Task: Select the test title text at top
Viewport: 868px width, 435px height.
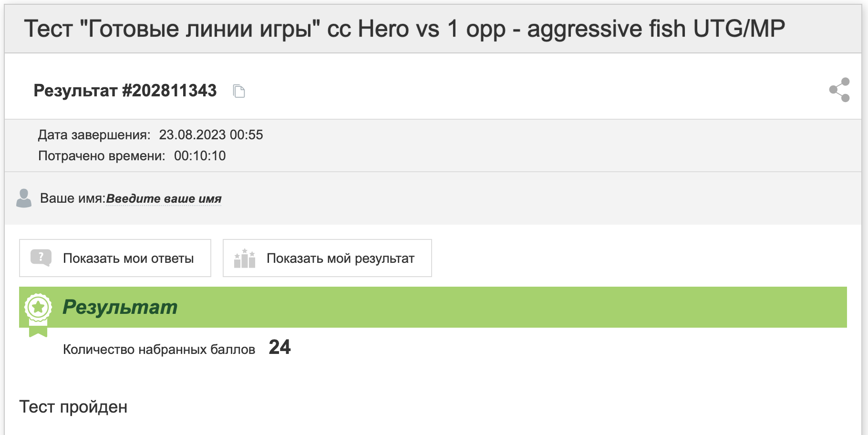Action: coord(404,29)
